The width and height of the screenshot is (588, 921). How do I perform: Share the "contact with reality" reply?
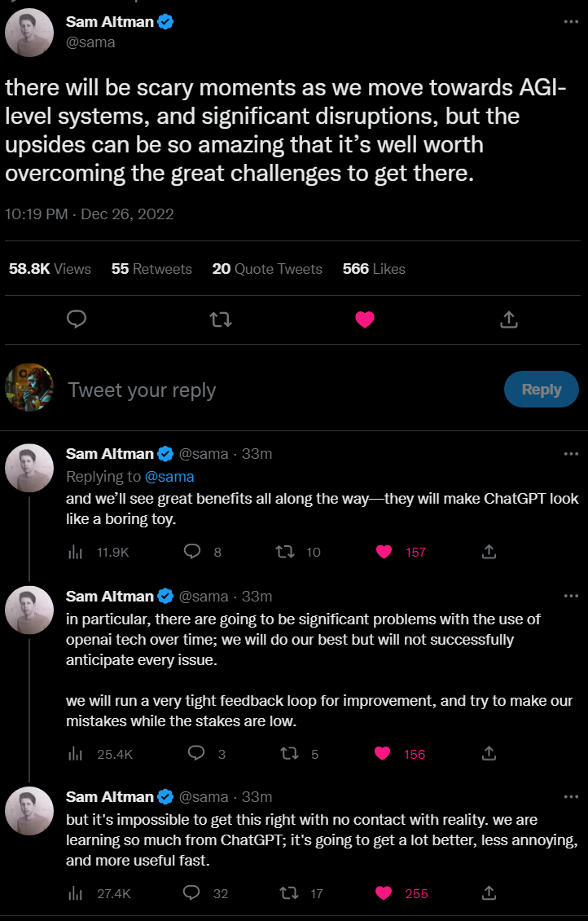click(489, 893)
